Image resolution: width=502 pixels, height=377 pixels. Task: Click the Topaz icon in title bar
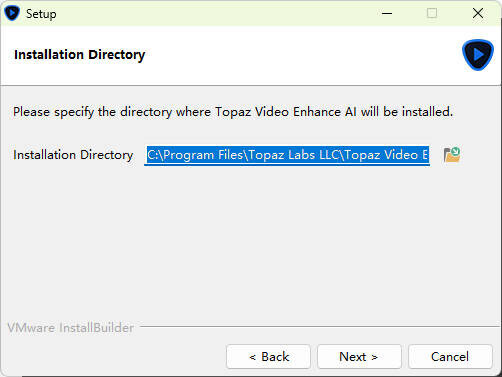(x=12, y=13)
